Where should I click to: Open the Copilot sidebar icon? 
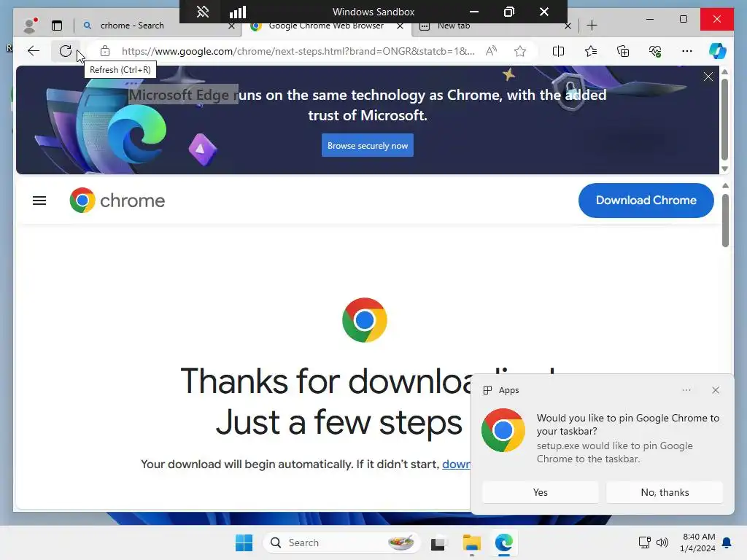718,51
